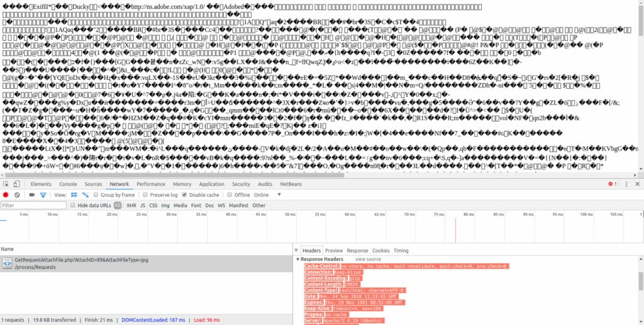Image resolution: width=644 pixels, height=325 pixels.
Task: Filter requests by XHR
Action: pos(131,205)
